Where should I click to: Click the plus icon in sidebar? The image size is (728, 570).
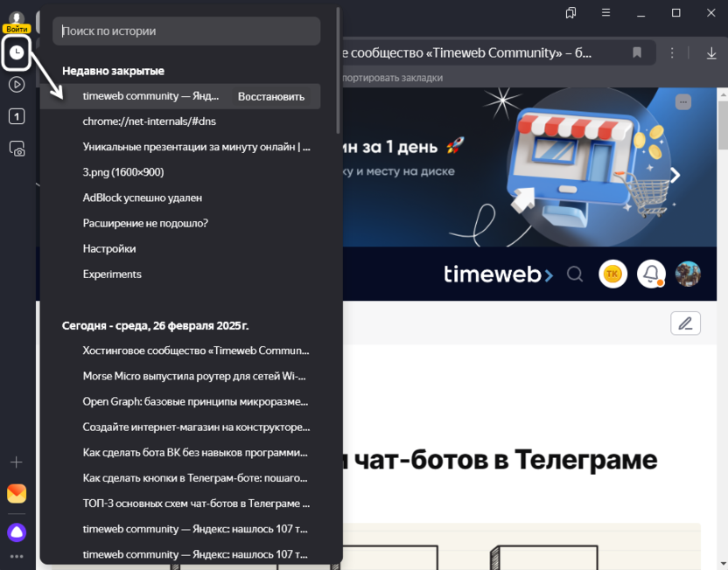coord(17,462)
